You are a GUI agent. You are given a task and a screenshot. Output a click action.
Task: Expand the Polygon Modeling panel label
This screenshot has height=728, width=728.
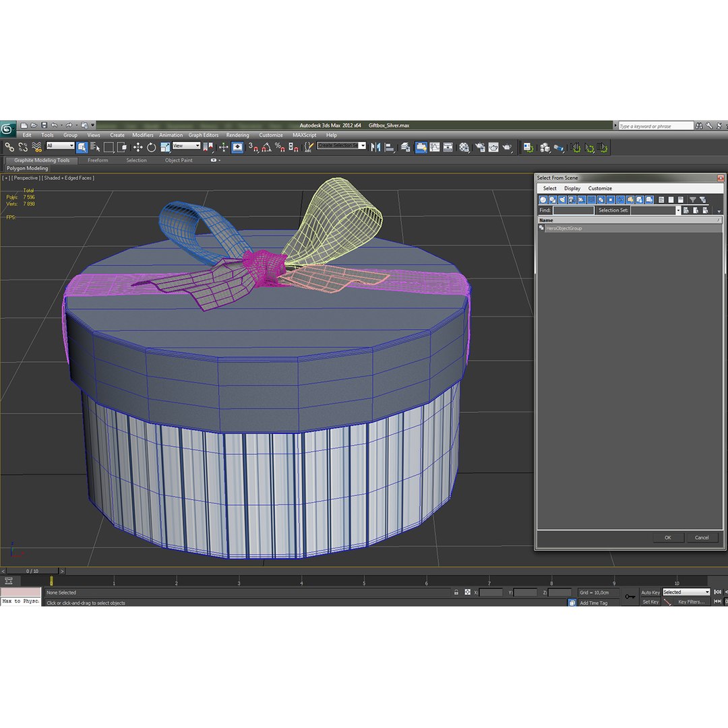(28, 168)
